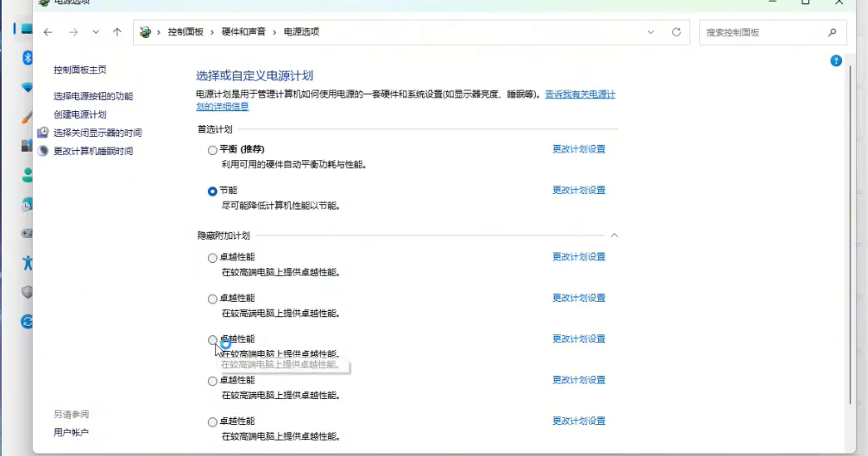Click the back navigation arrow
The image size is (868, 456).
coord(48,32)
